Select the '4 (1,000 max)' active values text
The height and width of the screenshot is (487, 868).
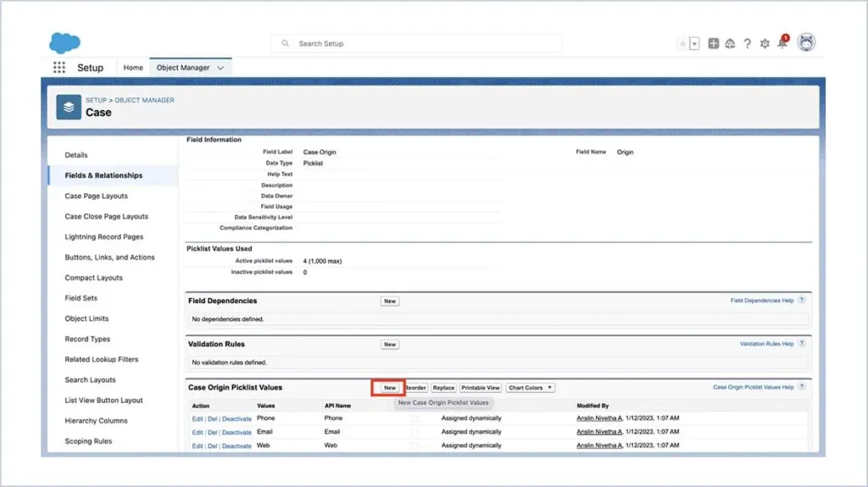(322, 261)
